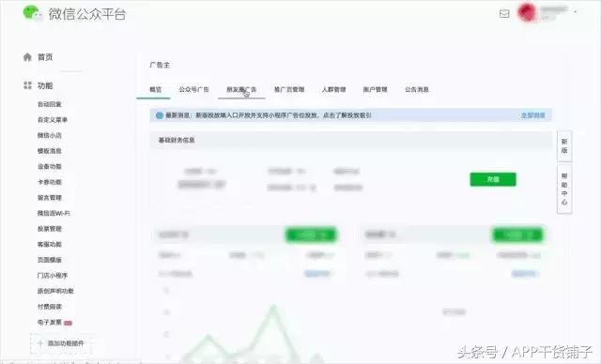Switch to the 推广页管理 tab
Image resolution: width=601 pixels, height=364 pixels.
289,89
